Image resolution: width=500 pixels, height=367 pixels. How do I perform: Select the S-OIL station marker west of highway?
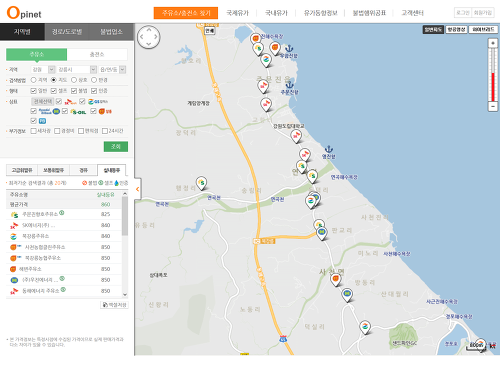[201, 183]
